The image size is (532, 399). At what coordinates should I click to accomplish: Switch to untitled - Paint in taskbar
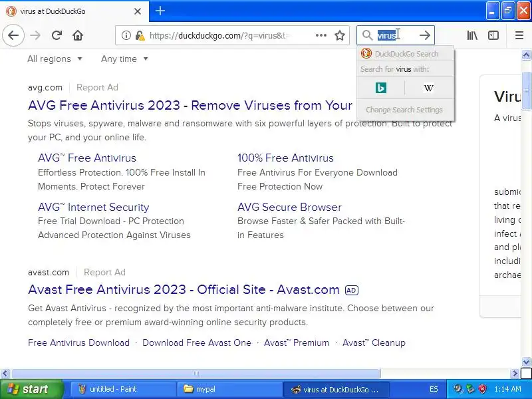pyautogui.click(x=122, y=389)
